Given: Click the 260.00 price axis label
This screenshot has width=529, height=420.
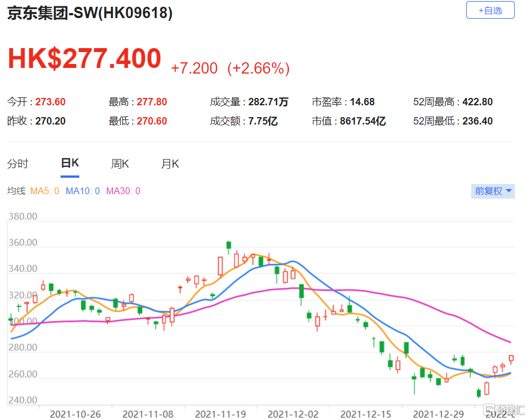Looking at the screenshot, I should click(23, 374).
